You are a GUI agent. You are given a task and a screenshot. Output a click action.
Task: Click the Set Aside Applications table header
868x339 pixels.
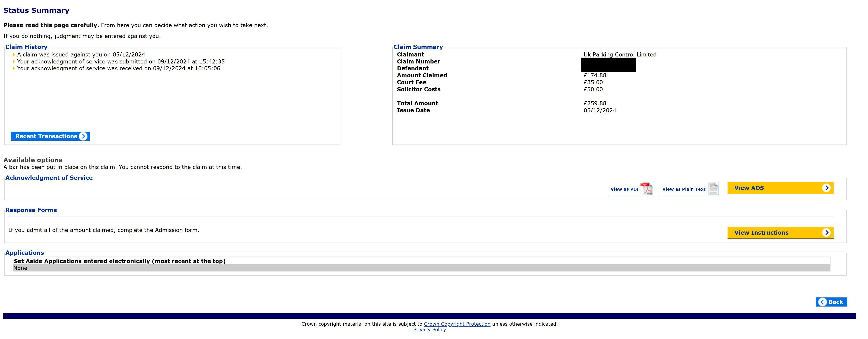[x=120, y=261]
